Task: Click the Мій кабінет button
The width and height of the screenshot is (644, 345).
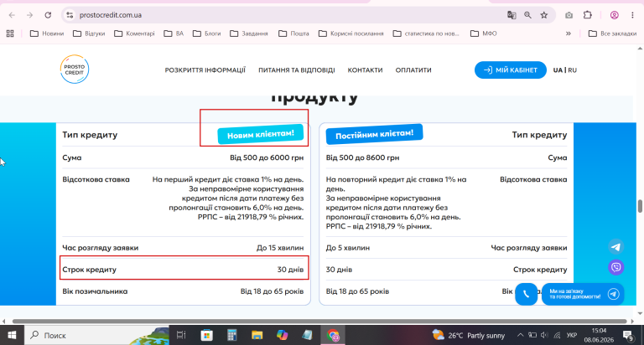Action: 511,70
